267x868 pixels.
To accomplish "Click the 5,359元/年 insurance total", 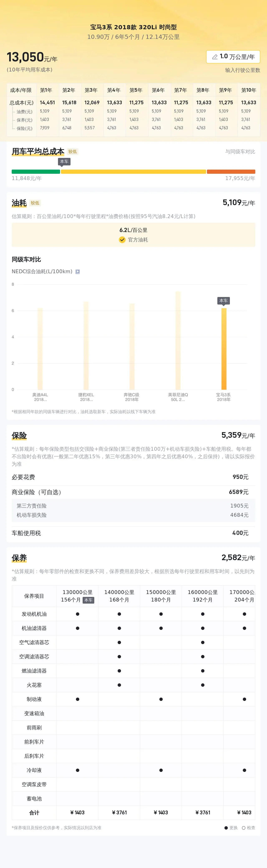I will click(x=238, y=435).
